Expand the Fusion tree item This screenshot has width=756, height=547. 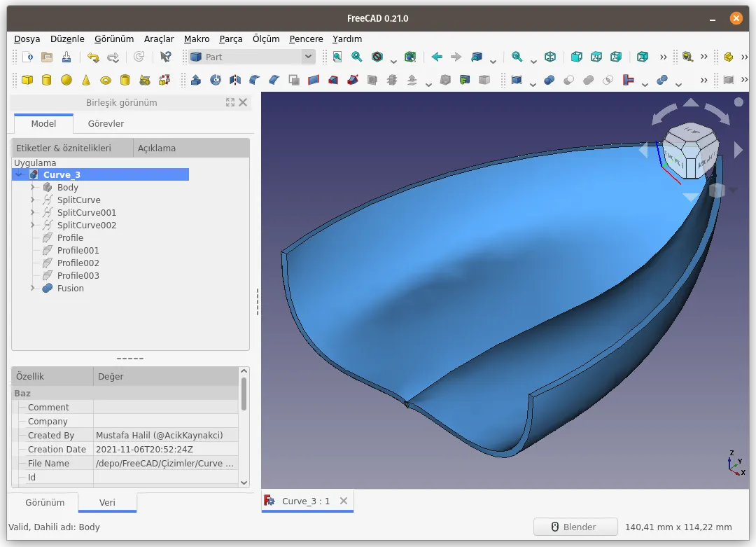32,288
